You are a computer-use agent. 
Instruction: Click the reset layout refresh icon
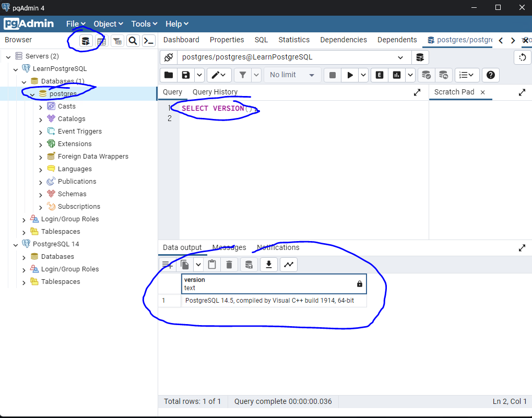coord(523,57)
